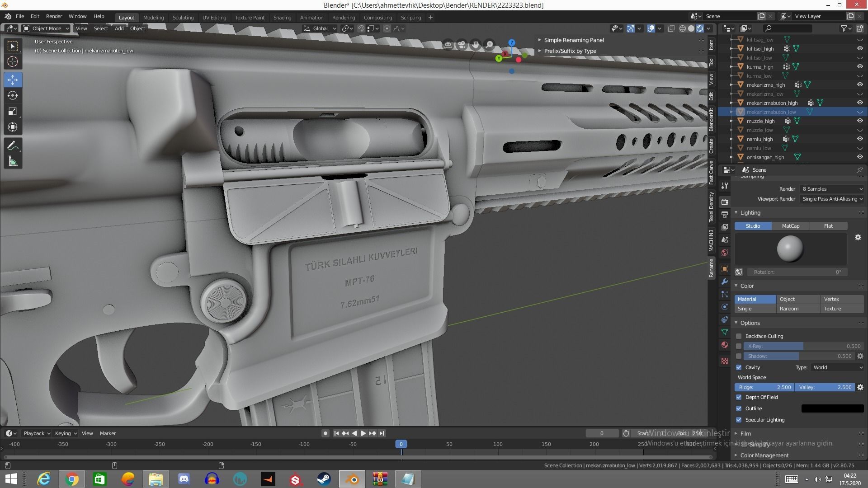The image size is (868, 488).
Task: Toggle X-ray display in viewport header
Action: 671,28
